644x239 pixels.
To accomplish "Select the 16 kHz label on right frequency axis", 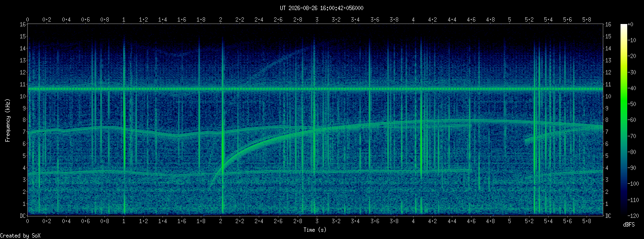I will click(609, 24).
